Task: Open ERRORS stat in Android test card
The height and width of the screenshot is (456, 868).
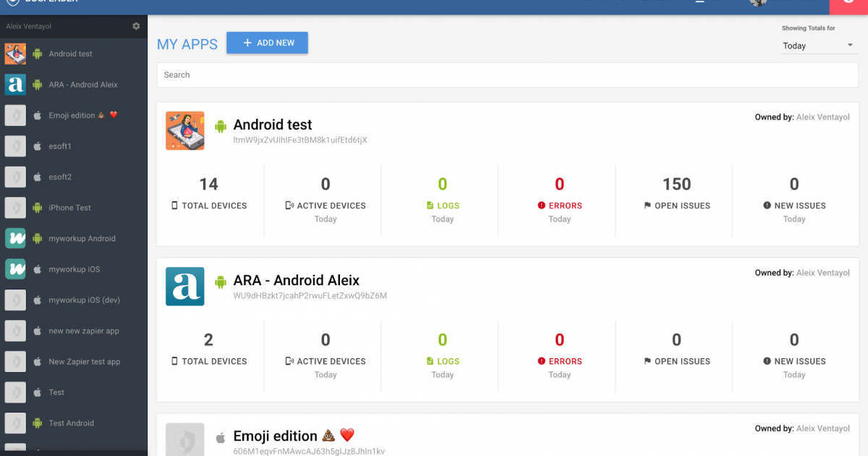Action: [560, 200]
